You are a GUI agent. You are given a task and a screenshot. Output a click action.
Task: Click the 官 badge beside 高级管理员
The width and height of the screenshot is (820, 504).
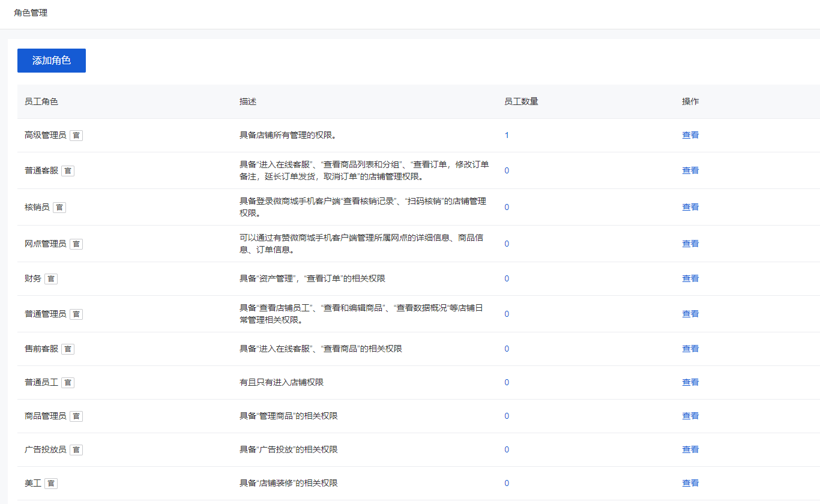click(76, 136)
